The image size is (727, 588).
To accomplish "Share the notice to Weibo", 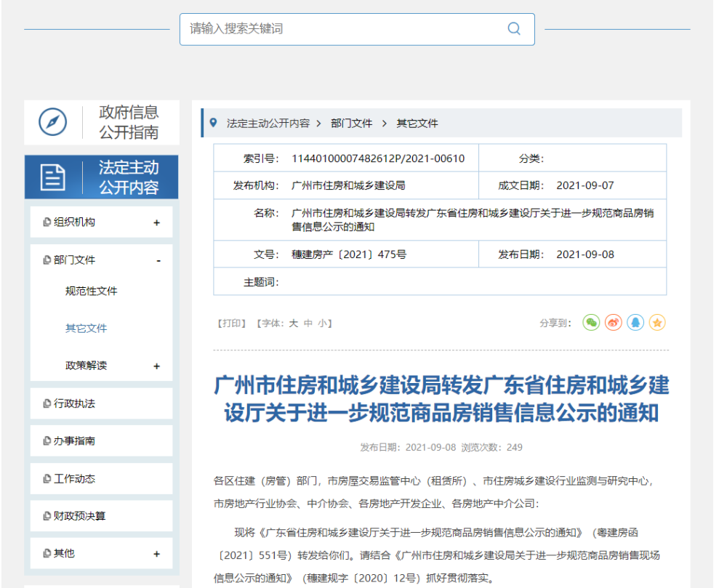I will [x=614, y=323].
